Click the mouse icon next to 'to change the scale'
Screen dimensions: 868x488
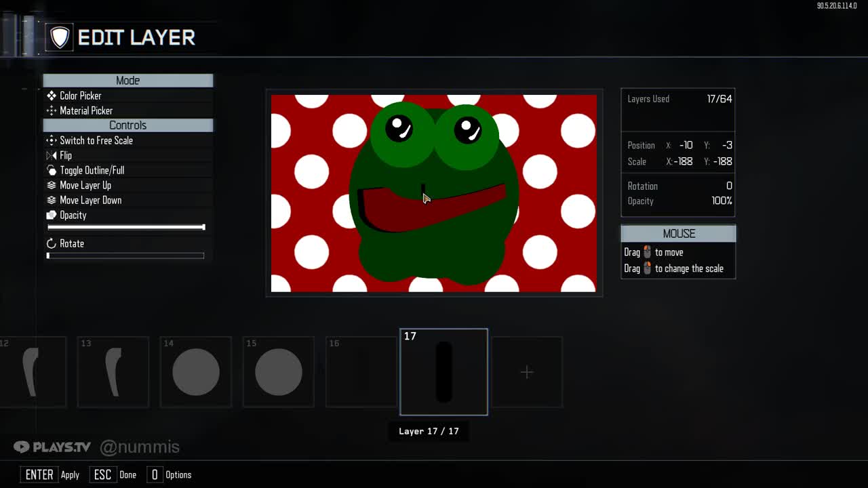647,268
